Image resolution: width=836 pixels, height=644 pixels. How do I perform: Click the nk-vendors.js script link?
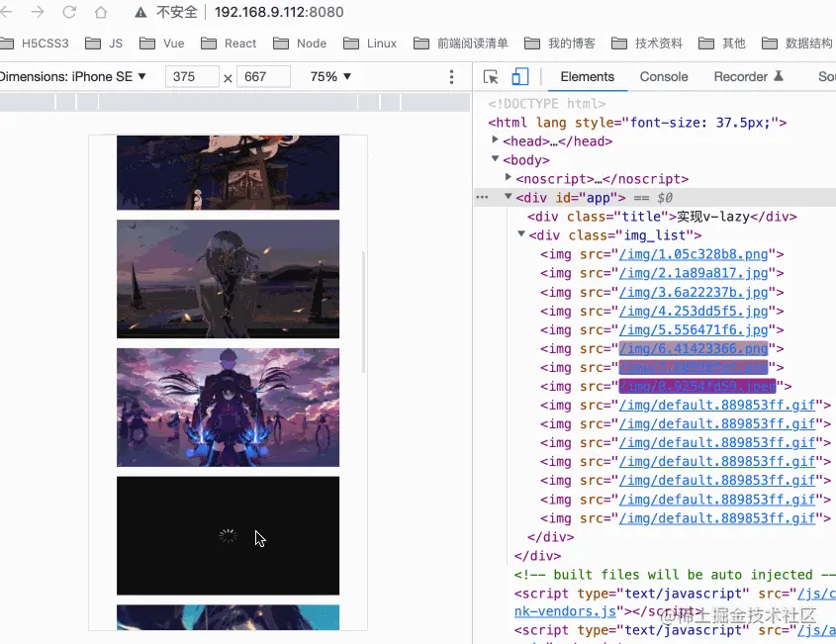click(565, 611)
